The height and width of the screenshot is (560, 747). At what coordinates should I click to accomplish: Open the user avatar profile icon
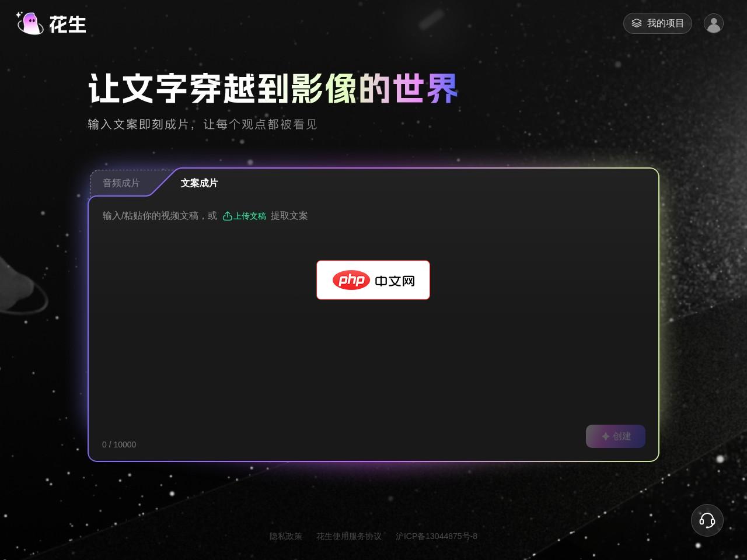714,23
